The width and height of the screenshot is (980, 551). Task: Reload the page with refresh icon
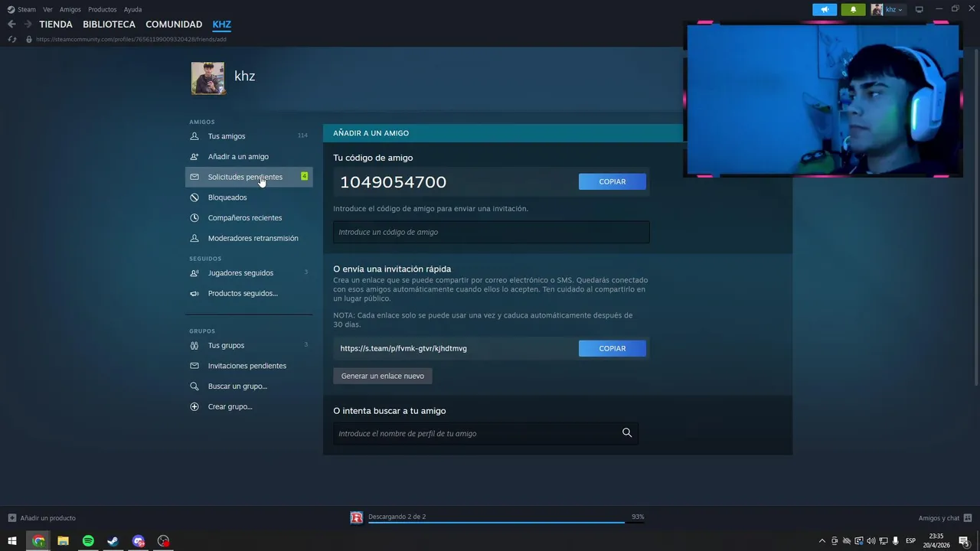pos(12,39)
